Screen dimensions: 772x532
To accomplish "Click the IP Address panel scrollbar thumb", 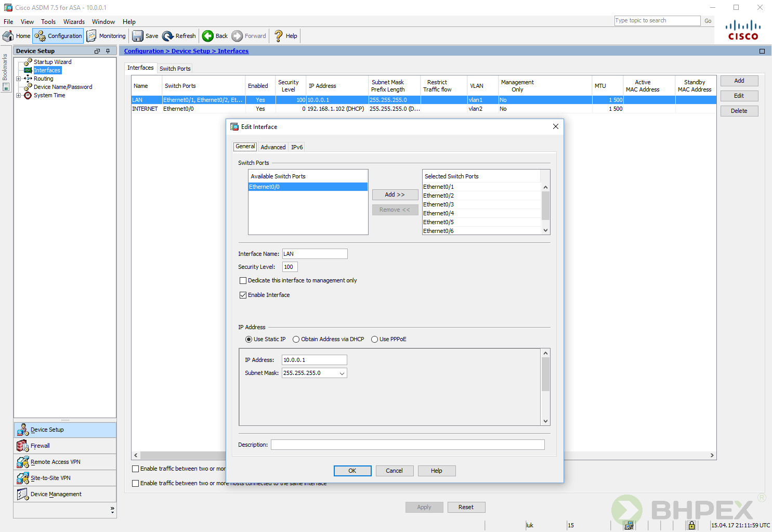I will pyautogui.click(x=545, y=374).
